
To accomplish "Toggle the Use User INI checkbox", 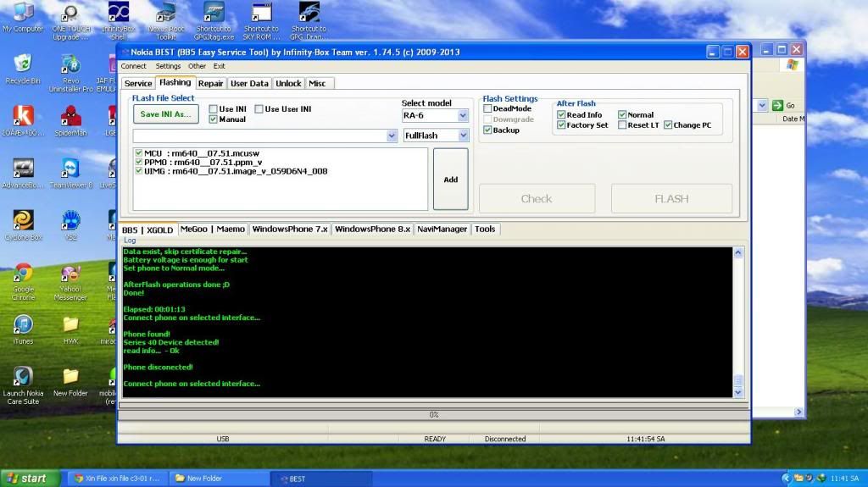I will coord(259,109).
